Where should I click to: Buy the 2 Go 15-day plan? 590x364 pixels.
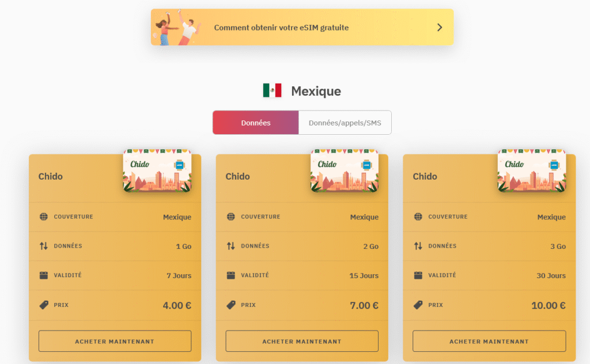(302, 341)
